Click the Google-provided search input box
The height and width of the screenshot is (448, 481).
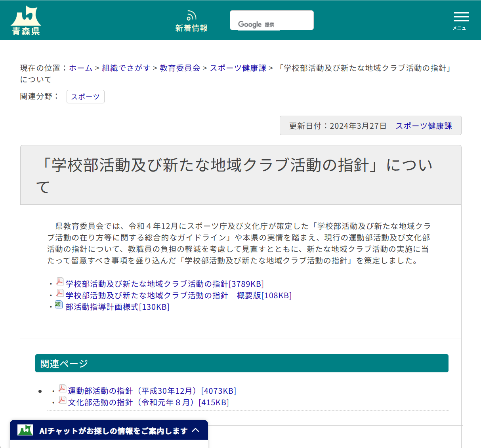(271, 20)
